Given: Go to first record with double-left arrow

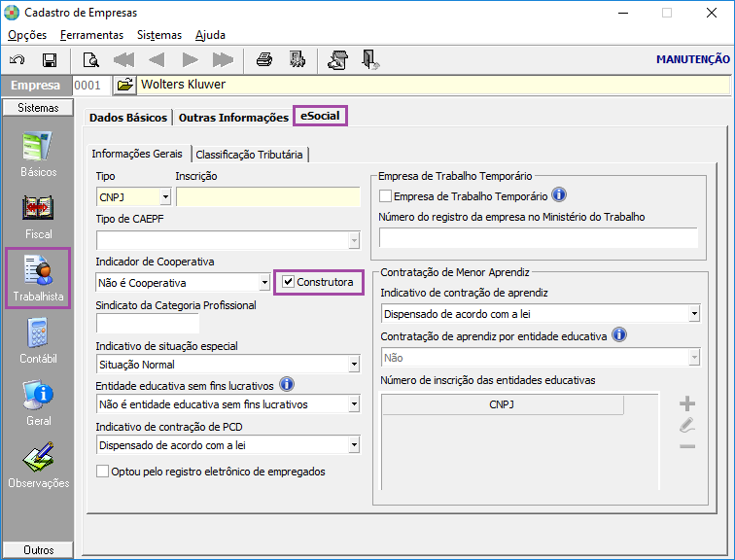Looking at the screenshot, I should point(123,60).
